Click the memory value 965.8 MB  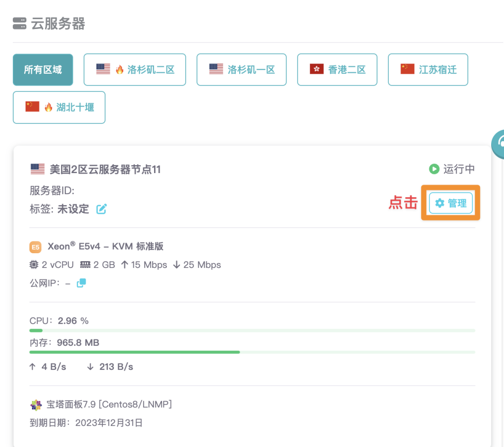[78, 343]
